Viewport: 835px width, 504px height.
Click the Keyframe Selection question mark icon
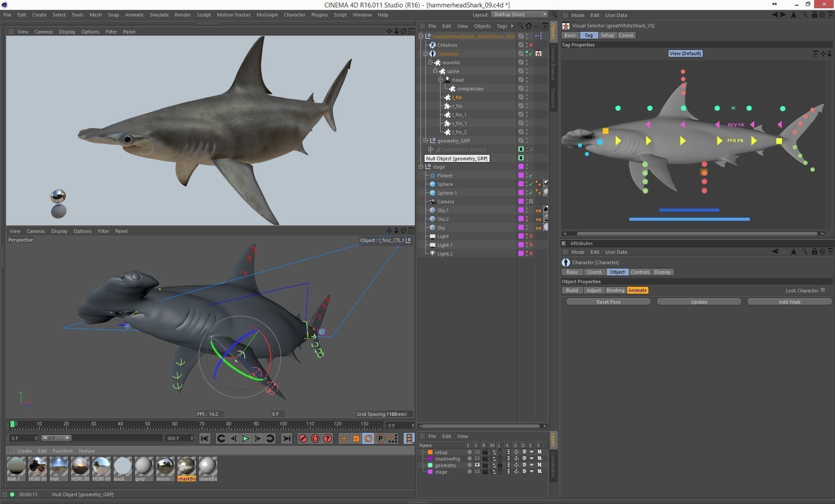click(x=327, y=438)
